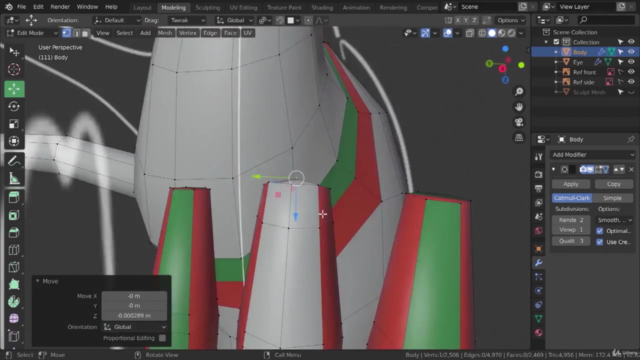Open the Add Modifier dropdown
The width and height of the screenshot is (640, 360).
(593, 155)
